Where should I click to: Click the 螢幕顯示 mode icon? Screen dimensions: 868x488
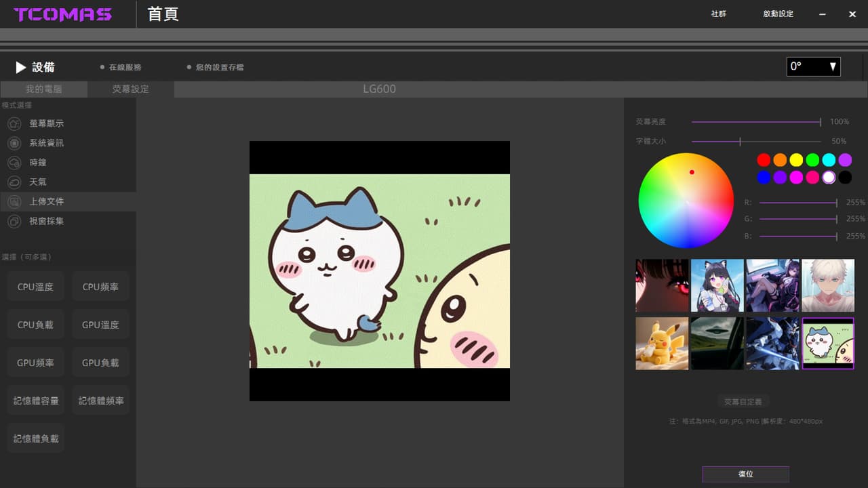(x=14, y=124)
